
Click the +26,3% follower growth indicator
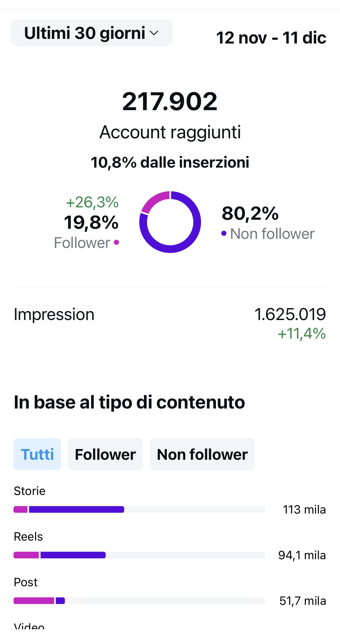[92, 202]
